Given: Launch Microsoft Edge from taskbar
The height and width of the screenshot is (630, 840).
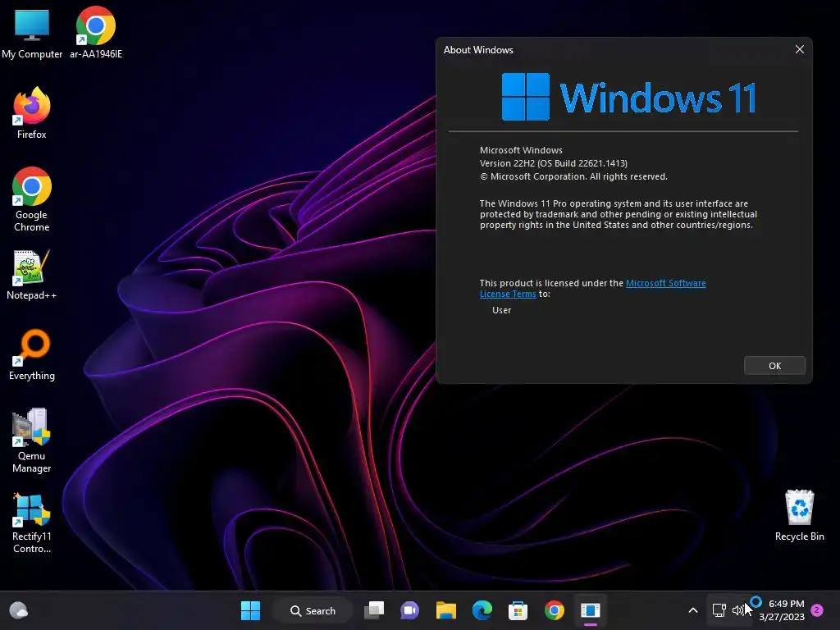Looking at the screenshot, I should pos(482,610).
